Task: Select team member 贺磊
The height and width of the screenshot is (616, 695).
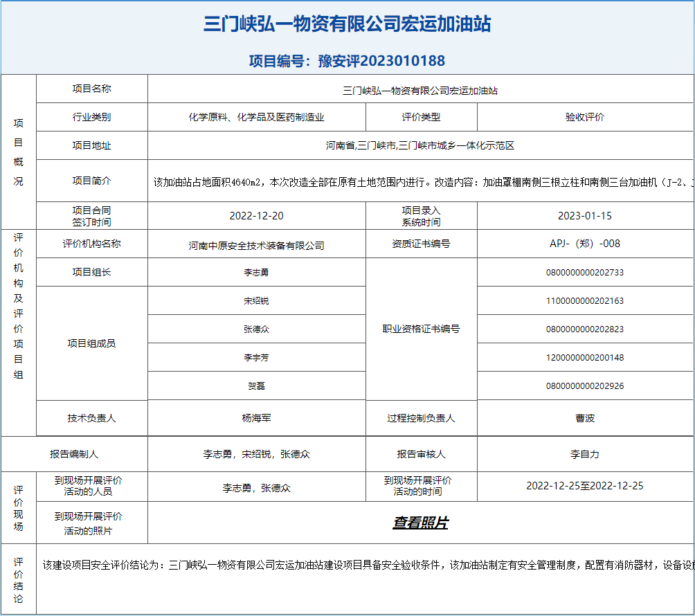Action: (256, 386)
